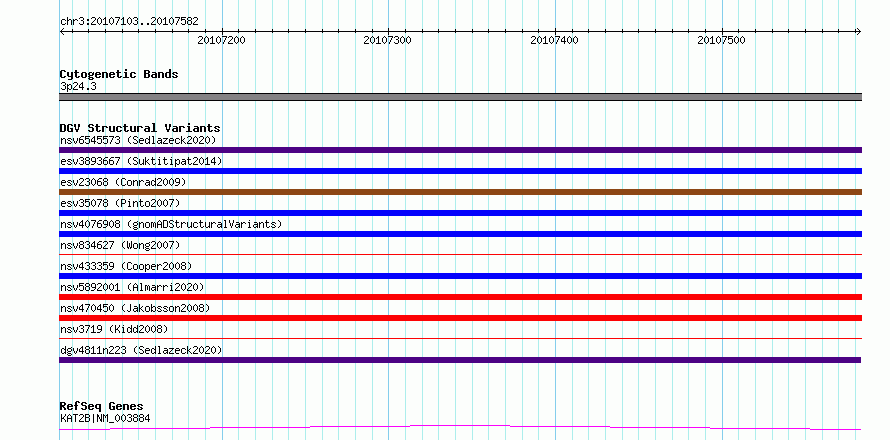Screen dimensions: 890x440
Task: Click the blue nsv4076908 variant bar
Action: coord(460,234)
